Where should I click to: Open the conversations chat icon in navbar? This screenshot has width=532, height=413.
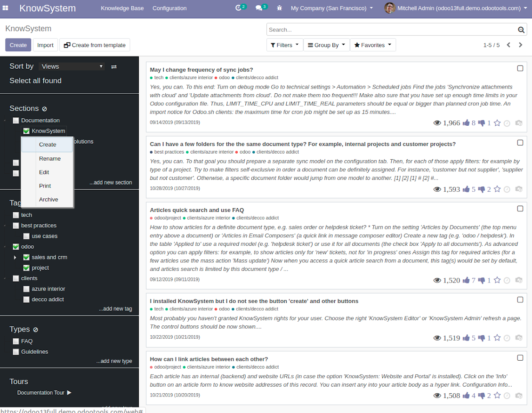(x=258, y=8)
